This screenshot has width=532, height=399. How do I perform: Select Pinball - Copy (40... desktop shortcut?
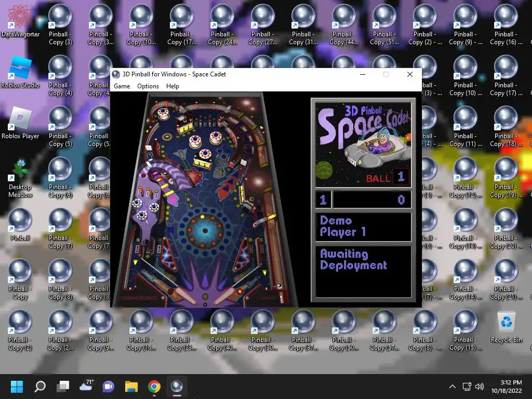222,330
